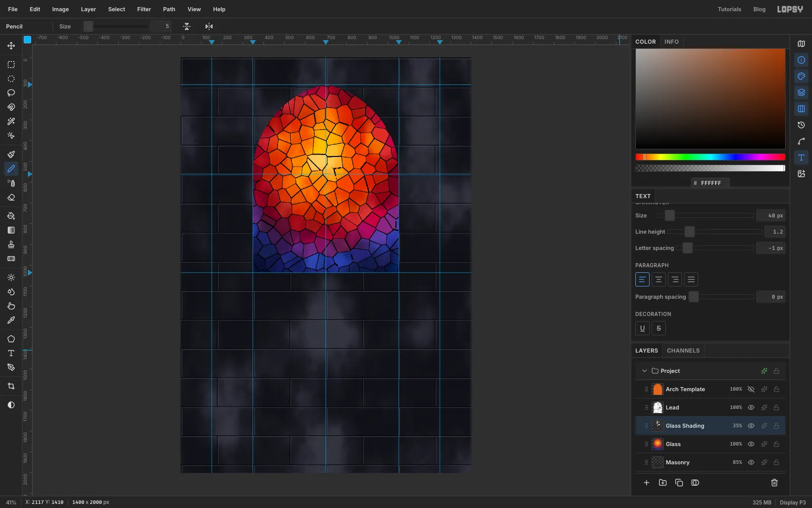Select the Text tool in toolbar
The width and height of the screenshot is (812, 508).
pos(11,353)
